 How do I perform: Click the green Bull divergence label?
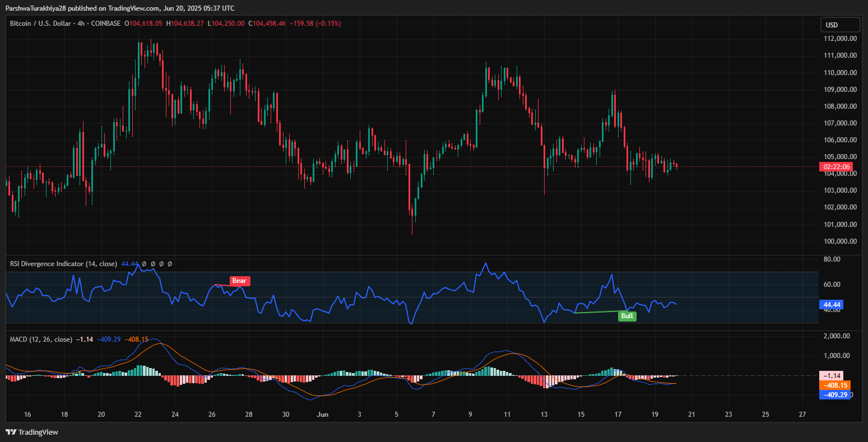coord(627,316)
